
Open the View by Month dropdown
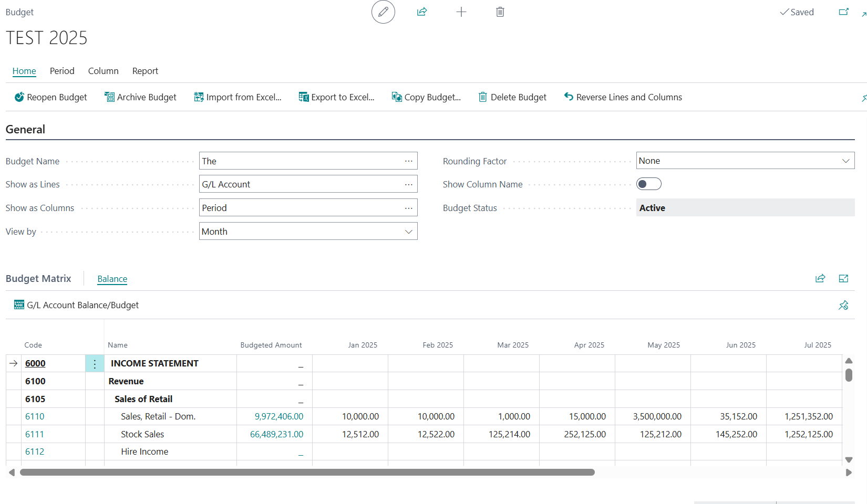[x=308, y=232]
